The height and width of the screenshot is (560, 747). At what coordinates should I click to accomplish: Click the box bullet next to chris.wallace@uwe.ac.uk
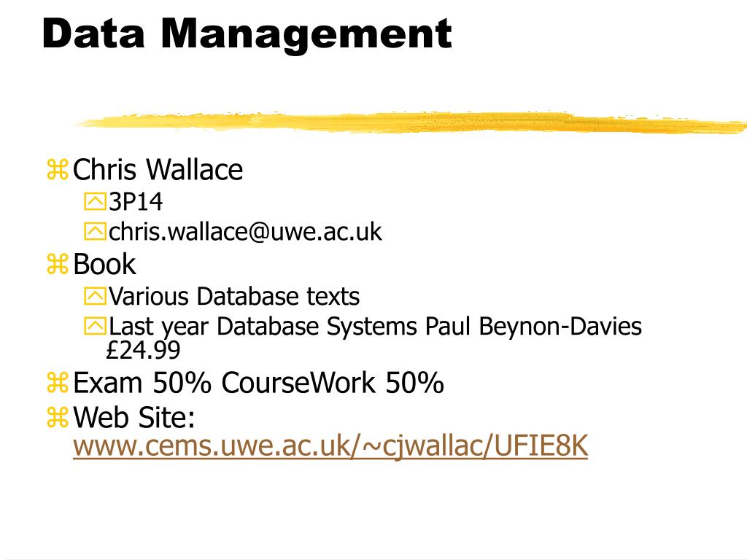click(x=95, y=231)
